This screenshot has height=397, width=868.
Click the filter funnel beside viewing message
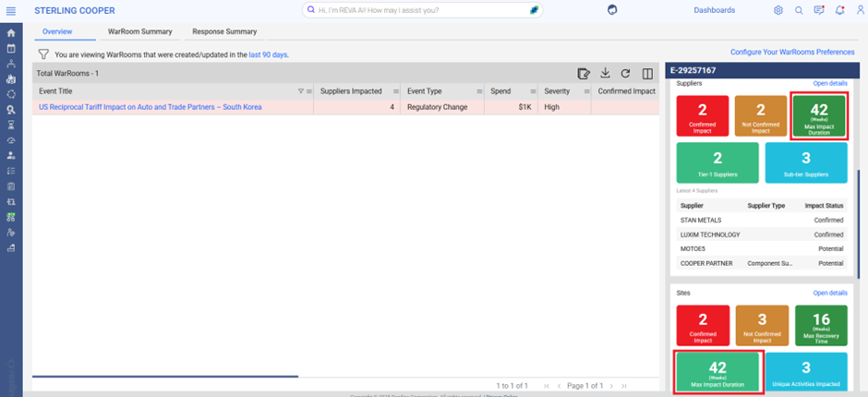(x=43, y=54)
